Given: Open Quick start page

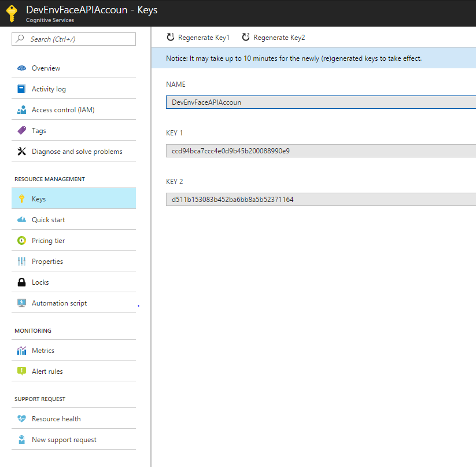Looking at the screenshot, I should [74, 219].
